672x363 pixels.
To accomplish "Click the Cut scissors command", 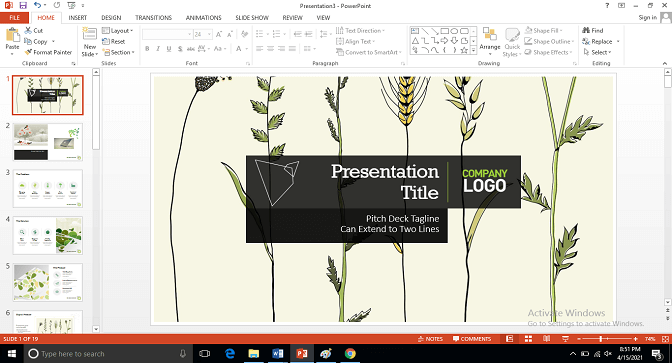I will coord(34,30).
